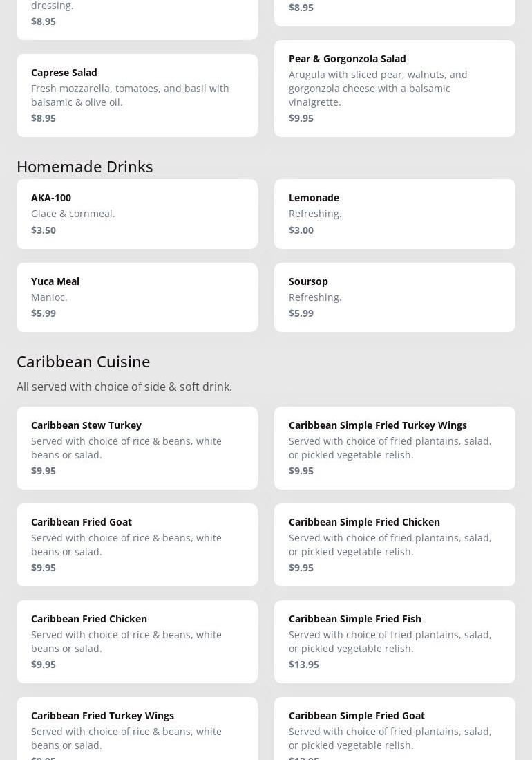The width and height of the screenshot is (532, 760).
Task: Click the $3.00 price under Lemonade
Action: [x=301, y=230]
